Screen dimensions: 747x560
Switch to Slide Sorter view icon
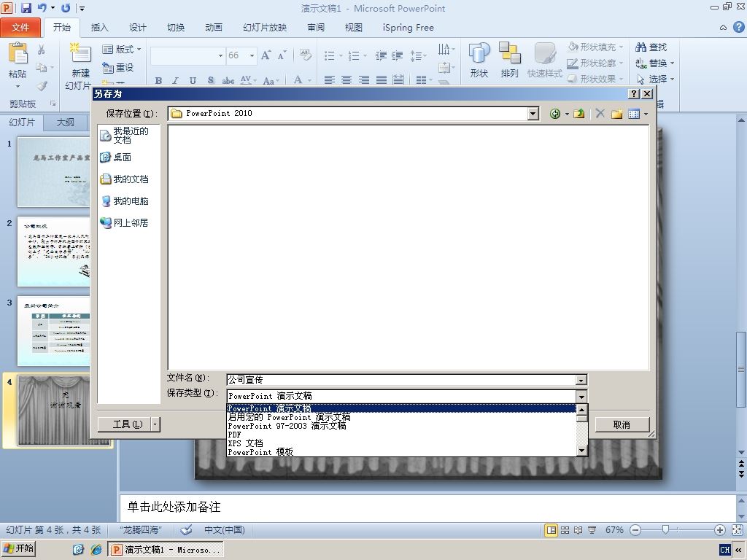click(x=565, y=530)
